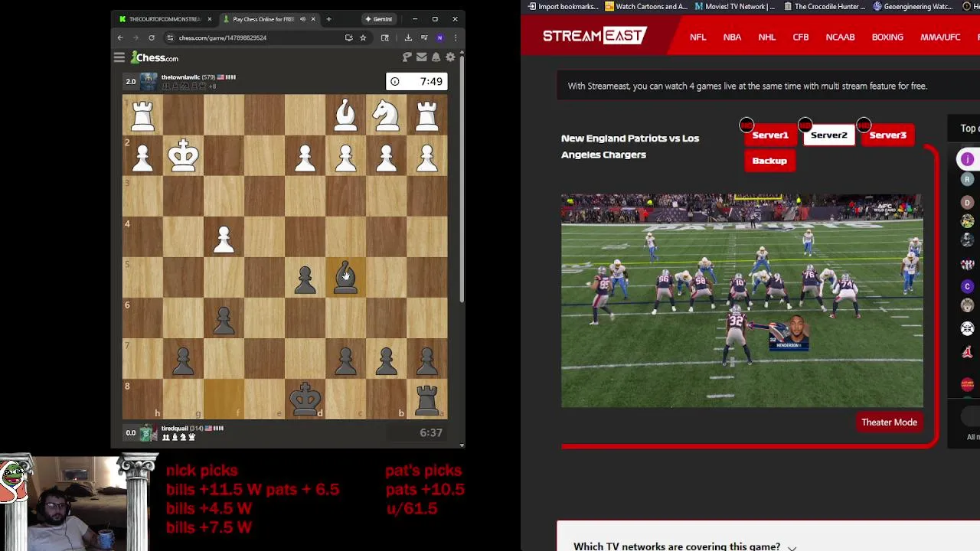Switch stream to Server1
Viewport: 980px width, 551px height.
click(x=769, y=135)
